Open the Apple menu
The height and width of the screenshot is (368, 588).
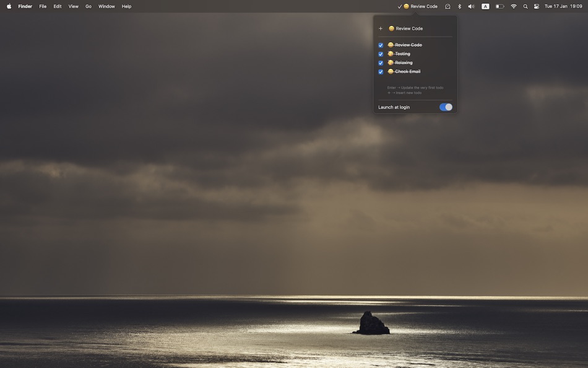point(9,6)
